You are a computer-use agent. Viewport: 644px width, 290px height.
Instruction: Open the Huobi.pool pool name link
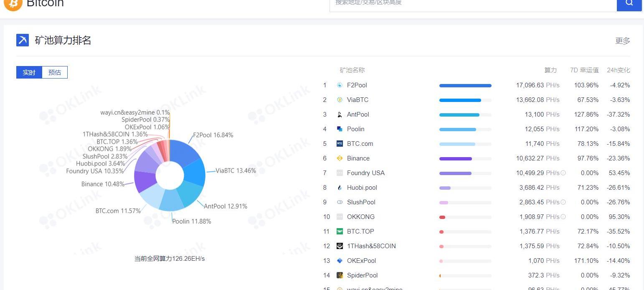(362, 188)
